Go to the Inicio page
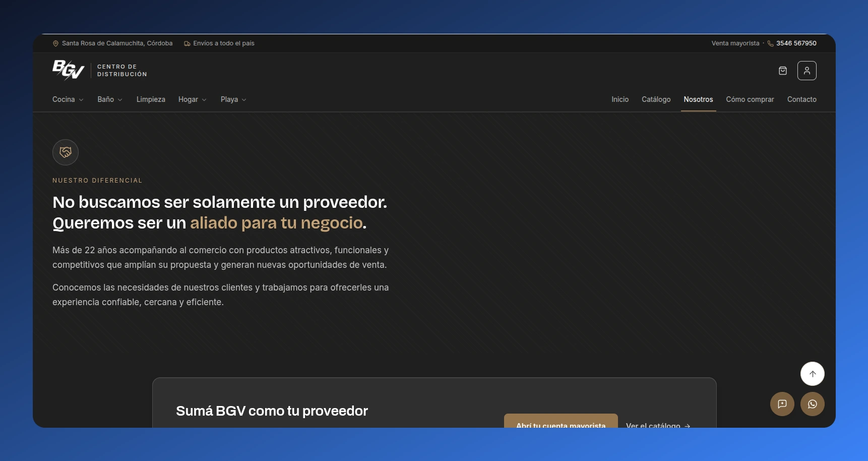This screenshot has width=868, height=461. click(x=620, y=99)
